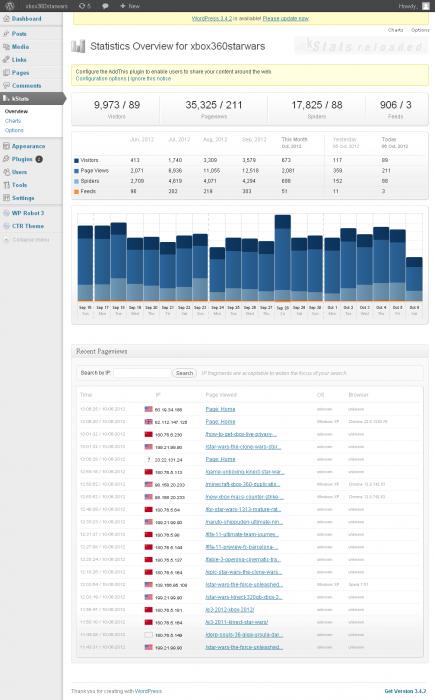Viewport: 435px width, 700px height.
Task: Switch to the Charts tab at top right
Action: coord(395,30)
